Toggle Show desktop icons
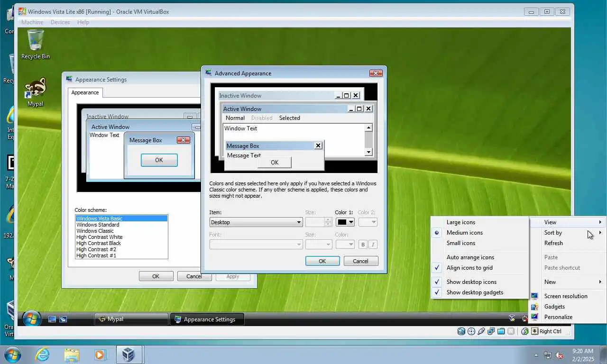This screenshot has height=364, width=607. pos(480,282)
